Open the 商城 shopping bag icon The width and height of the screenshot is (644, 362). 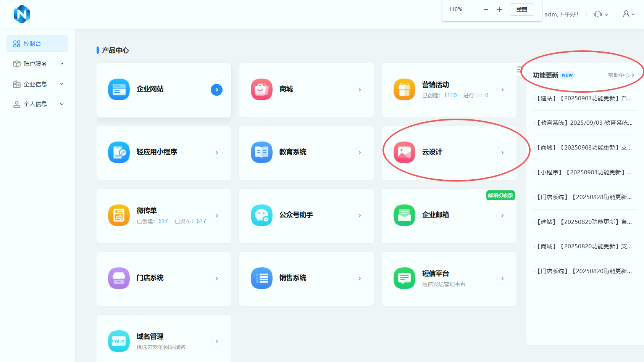click(261, 90)
